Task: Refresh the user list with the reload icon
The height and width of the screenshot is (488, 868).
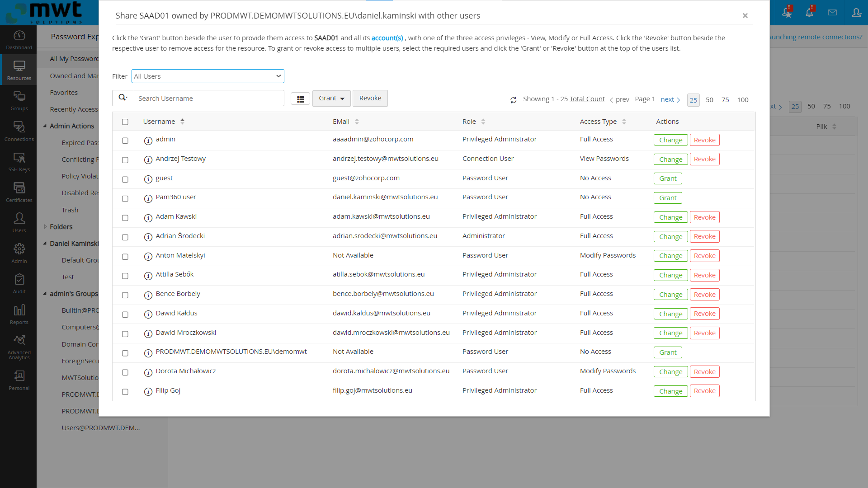Action: 514,100
